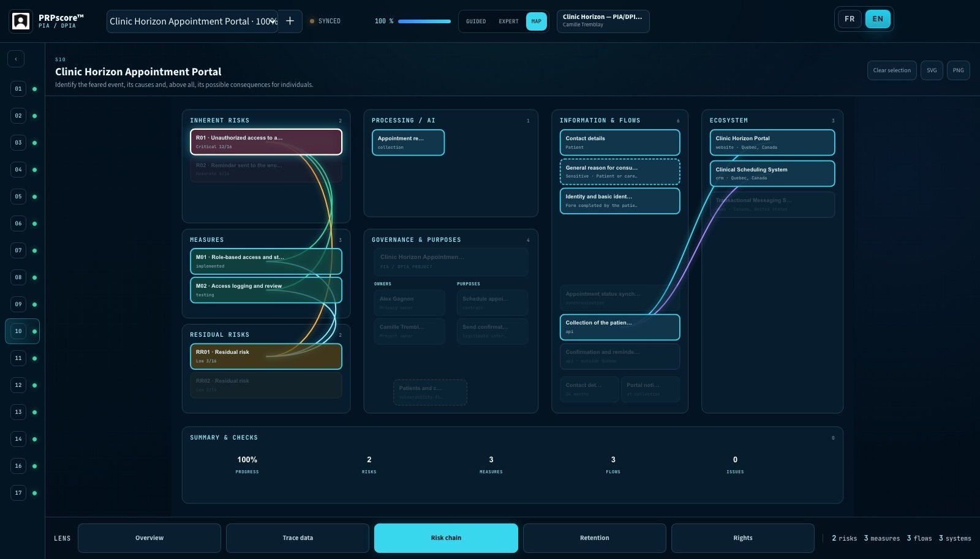This screenshot has width=980, height=559.
Task: Select the Overview lens tab
Action: point(149,538)
